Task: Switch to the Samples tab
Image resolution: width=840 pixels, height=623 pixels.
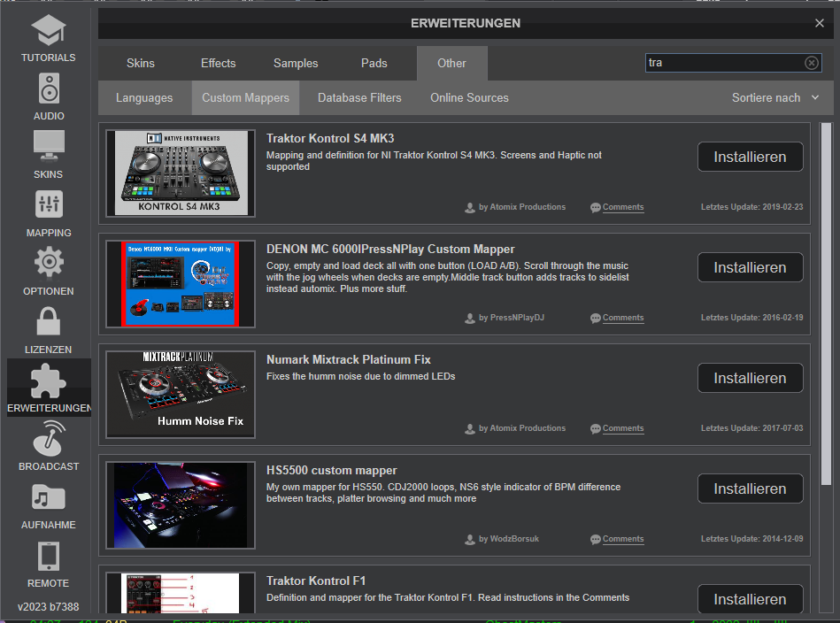Action: pos(296,63)
